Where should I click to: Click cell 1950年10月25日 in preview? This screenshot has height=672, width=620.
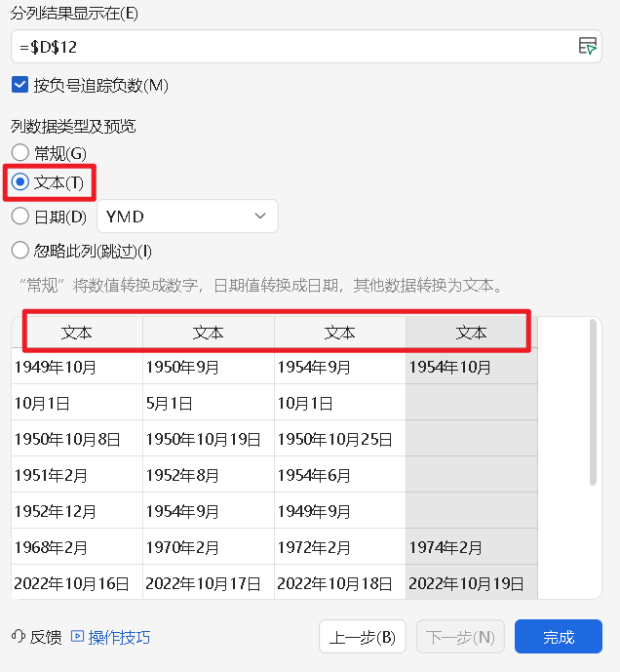340,439
